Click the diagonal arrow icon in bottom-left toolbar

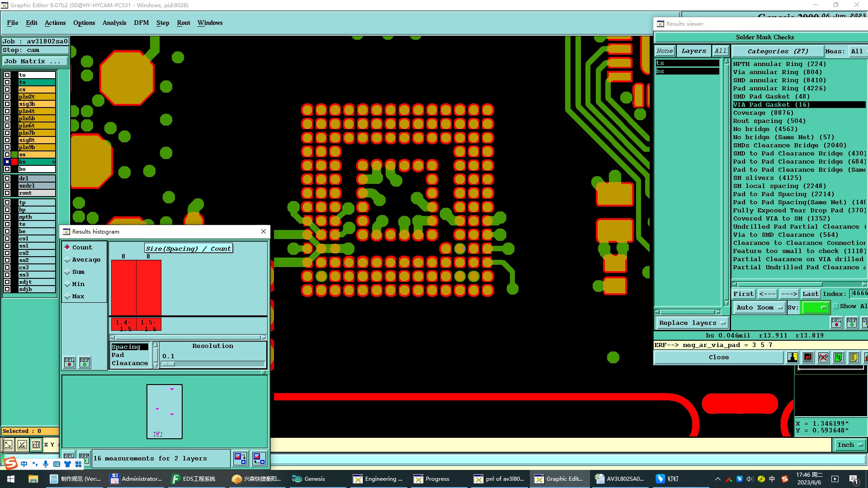[x=8, y=445]
